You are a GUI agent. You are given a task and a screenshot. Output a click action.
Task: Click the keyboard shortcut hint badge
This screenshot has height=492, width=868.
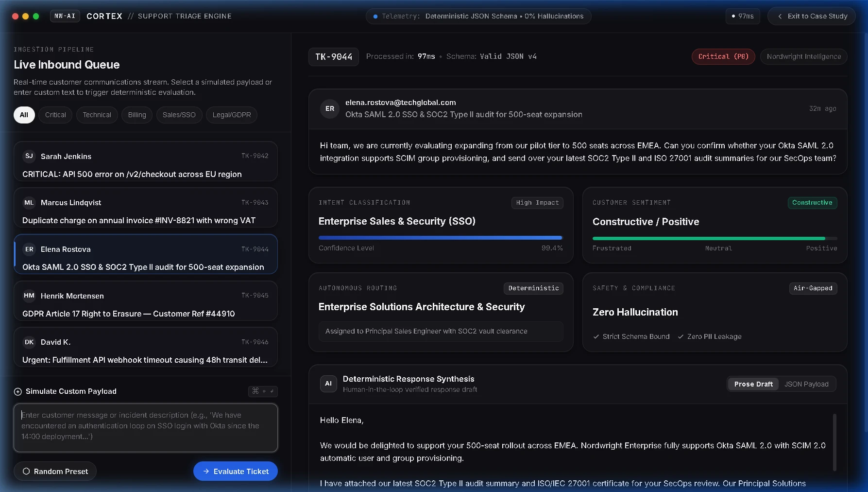click(263, 391)
